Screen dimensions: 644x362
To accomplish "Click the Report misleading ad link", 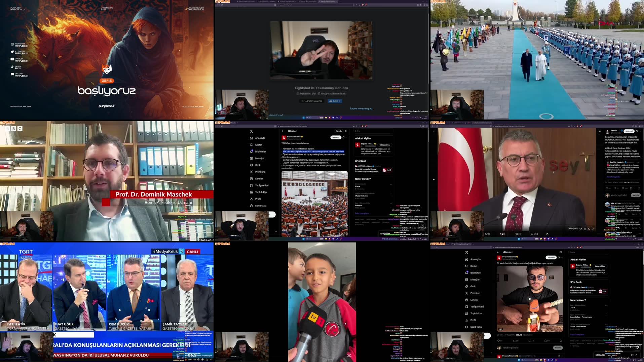I will [361, 108].
